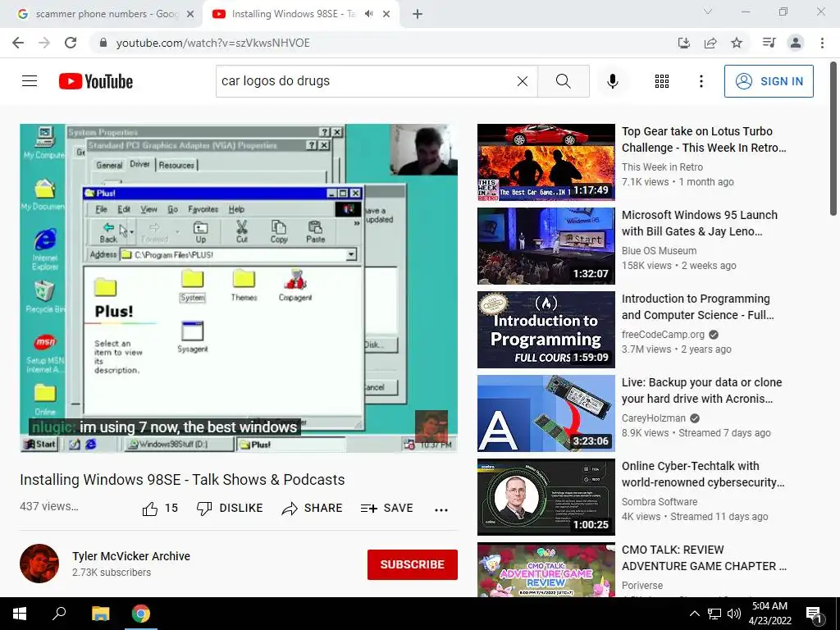Click the SHARE button
The height and width of the screenshot is (630, 840).
pos(312,509)
